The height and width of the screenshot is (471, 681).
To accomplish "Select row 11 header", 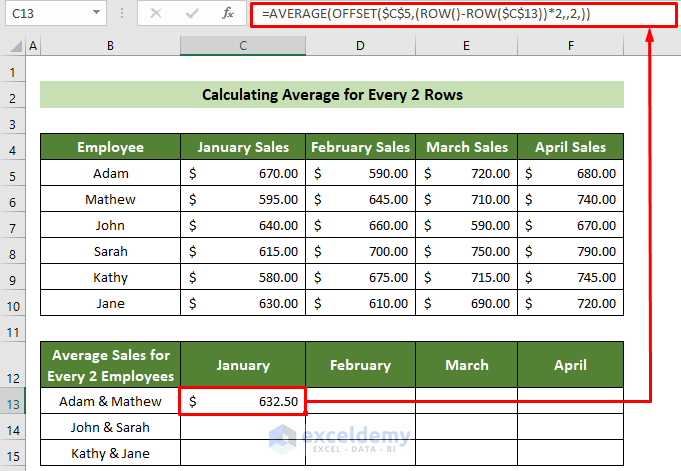I will coord(13,329).
